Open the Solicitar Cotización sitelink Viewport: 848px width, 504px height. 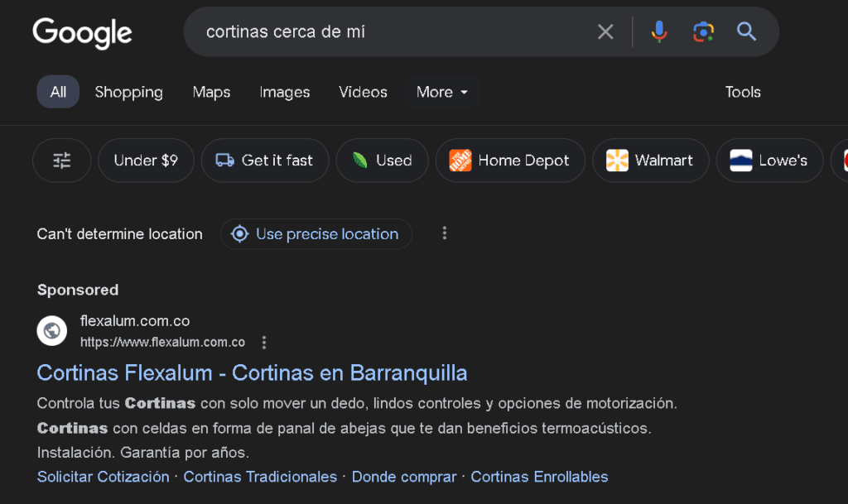click(104, 477)
